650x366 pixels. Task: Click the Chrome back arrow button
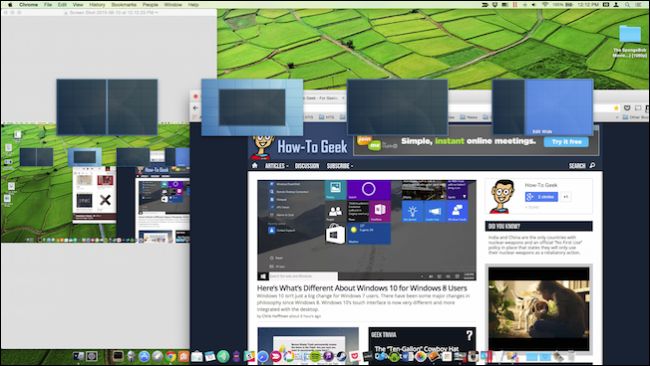coord(195,108)
